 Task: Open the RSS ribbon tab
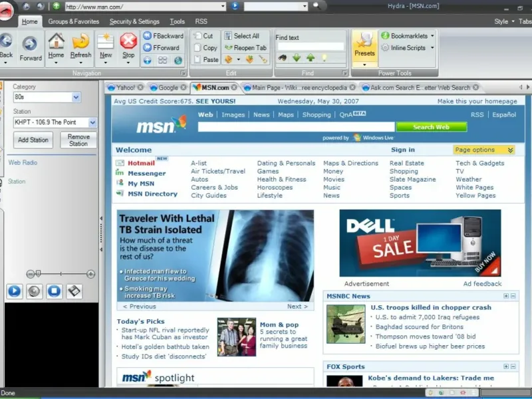click(x=201, y=21)
